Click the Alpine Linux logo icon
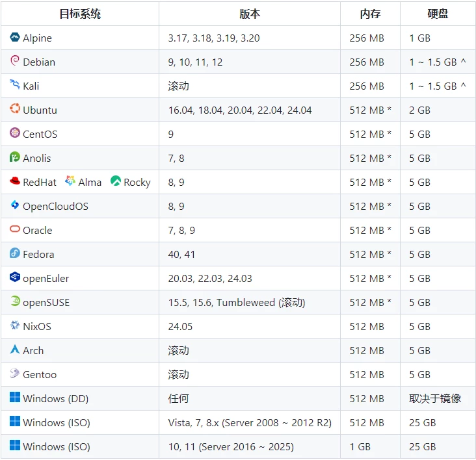Image resolution: width=476 pixels, height=460 pixels. (15, 38)
